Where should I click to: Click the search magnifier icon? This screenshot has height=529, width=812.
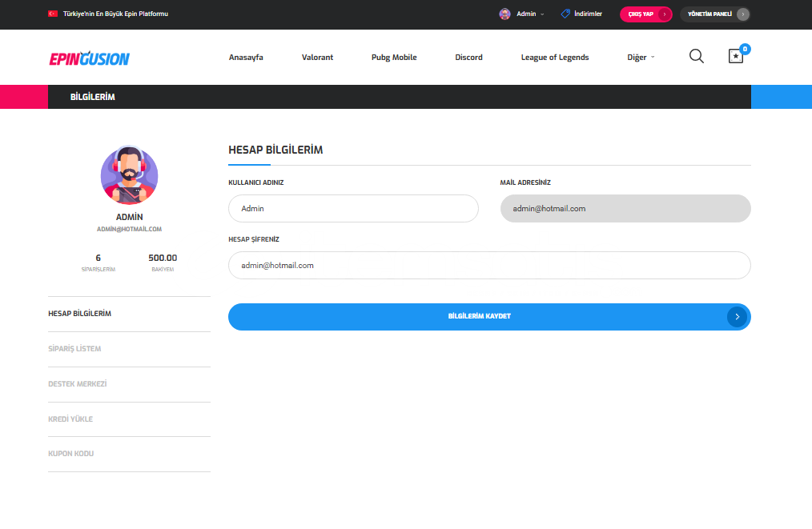click(696, 56)
